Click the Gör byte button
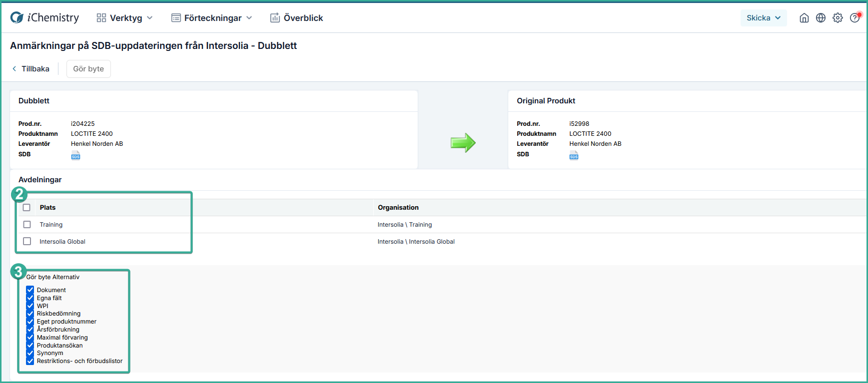The image size is (868, 383). [88, 69]
